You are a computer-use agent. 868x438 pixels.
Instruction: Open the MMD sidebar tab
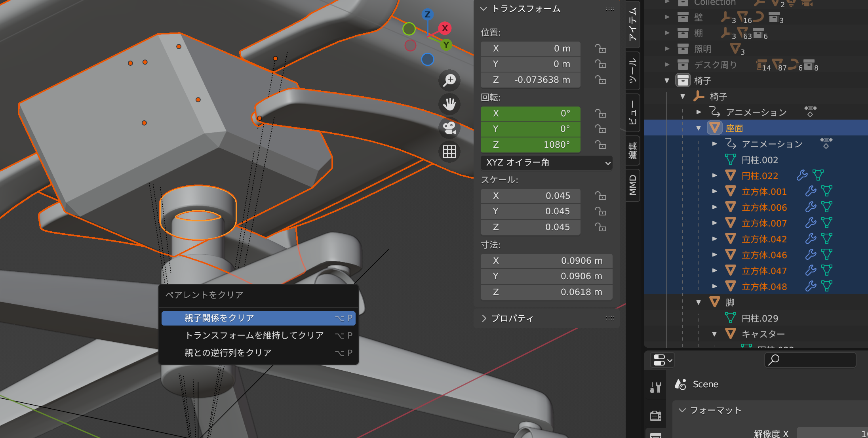coord(633,185)
